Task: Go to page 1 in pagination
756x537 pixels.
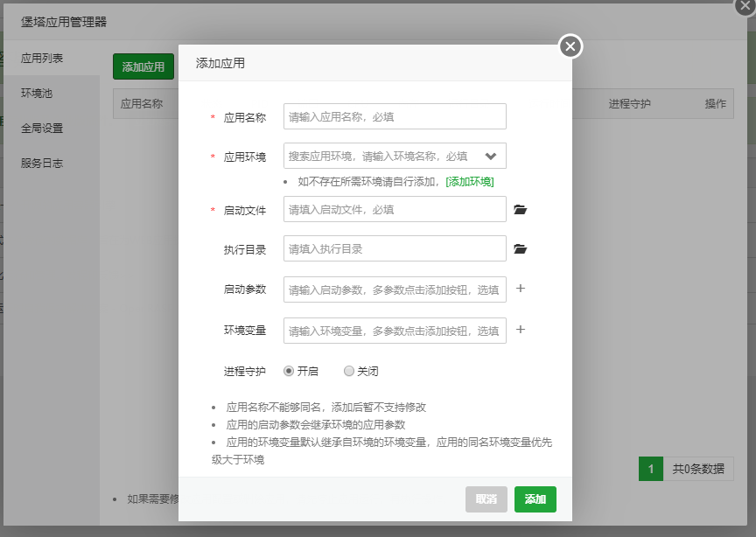Action: tap(651, 469)
